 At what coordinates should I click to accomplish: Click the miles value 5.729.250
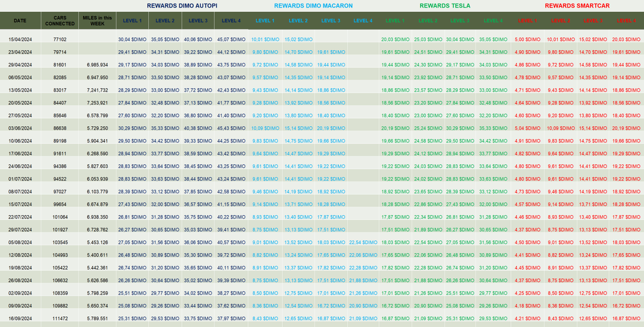pyautogui.click(x=97, y=128)
